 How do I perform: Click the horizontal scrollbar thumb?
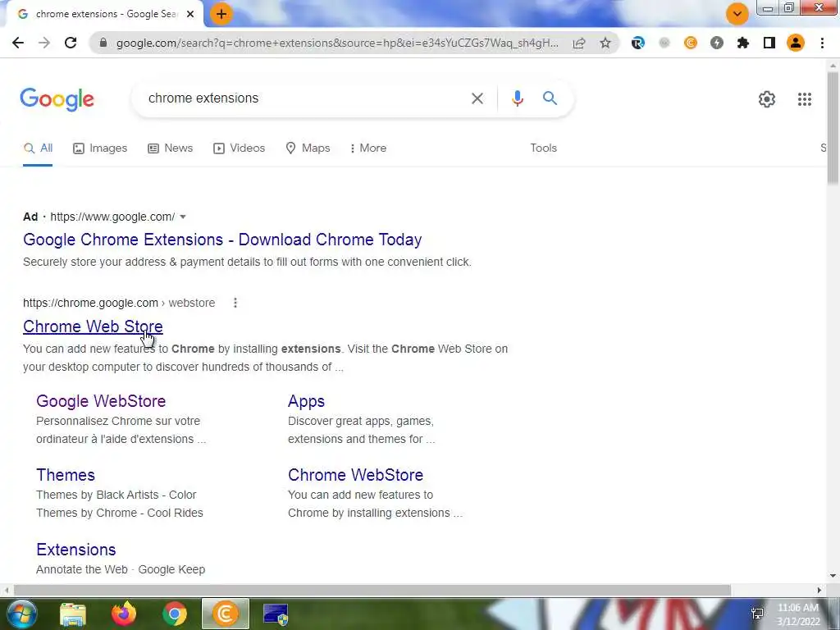372,591
